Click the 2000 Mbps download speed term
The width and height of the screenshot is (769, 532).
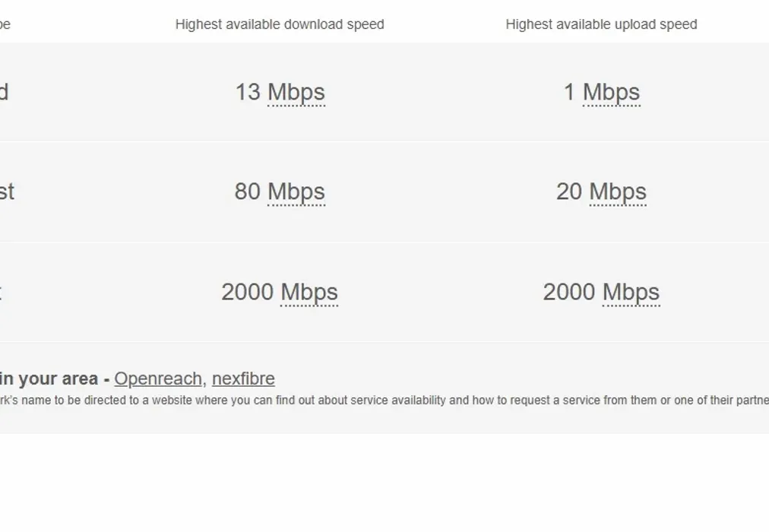coord(279,292)
